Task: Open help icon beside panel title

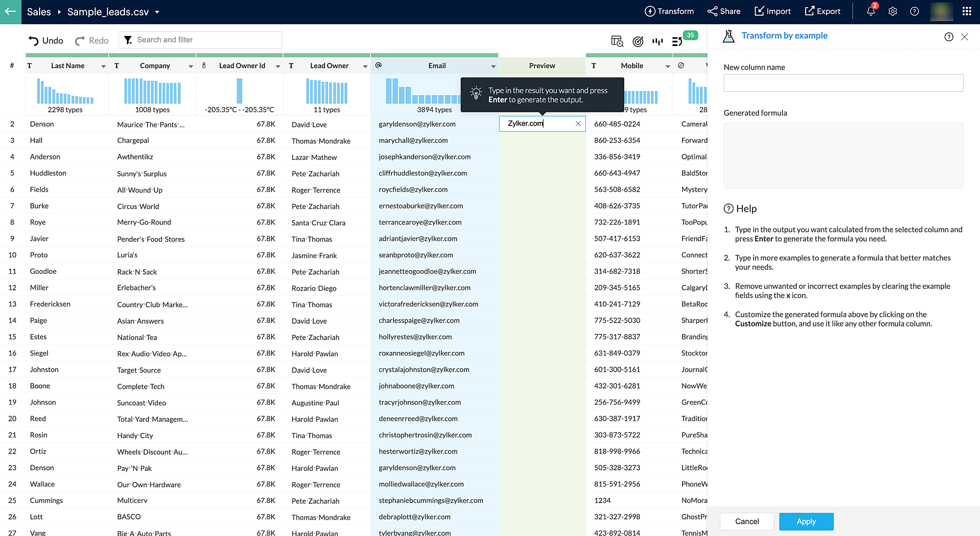Action: pos(949,37)
